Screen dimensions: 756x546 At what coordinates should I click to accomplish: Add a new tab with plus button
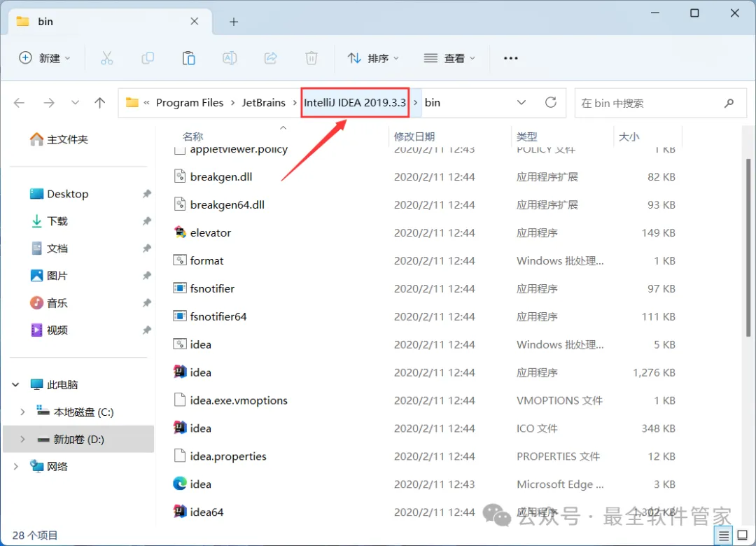click(x=234, y=22)
